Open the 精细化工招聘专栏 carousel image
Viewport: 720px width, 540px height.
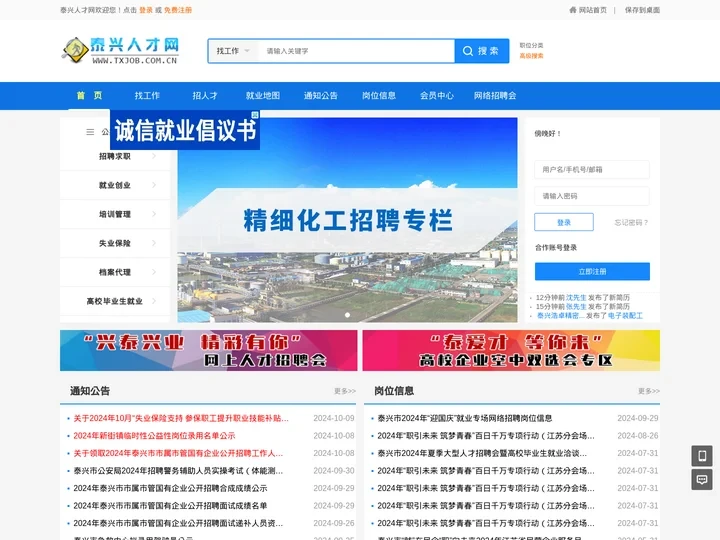(x=348, y=220)
